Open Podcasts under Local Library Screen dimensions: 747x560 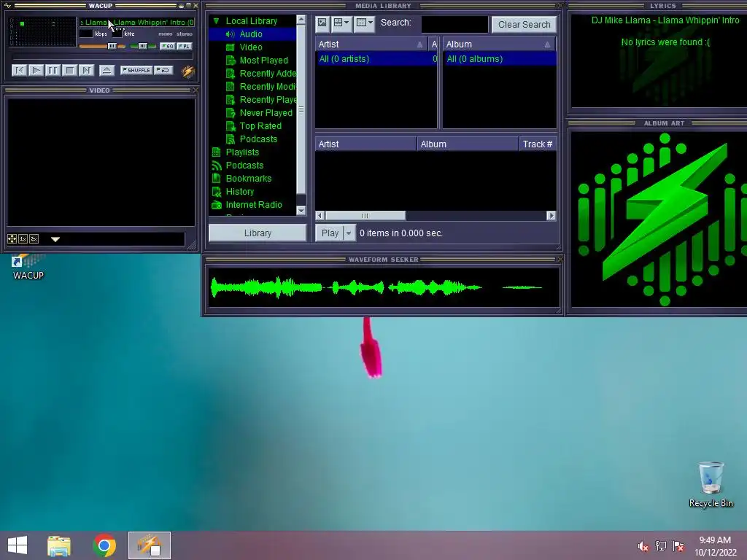click(x=258, y=139)
